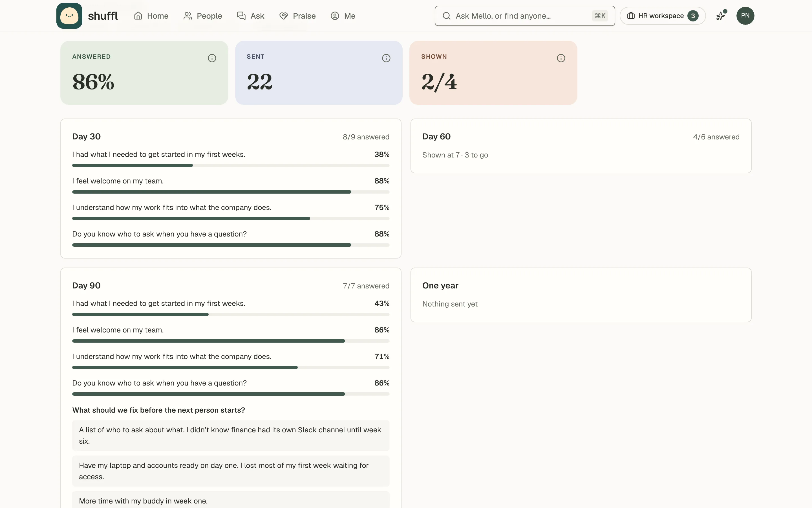Click the 7/7 answered label
Image resolution: width=812 pixels, height=508 pixels.
coord(366,286)
